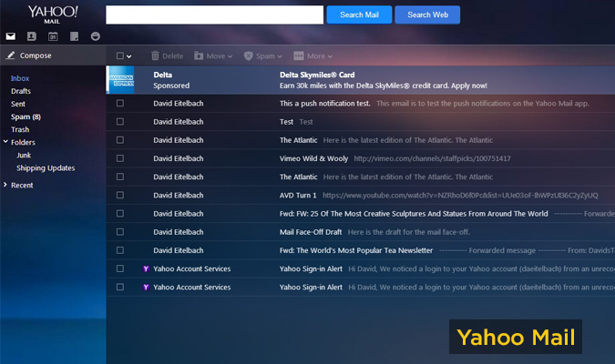Open the Notepad icon

coord(74,36)
